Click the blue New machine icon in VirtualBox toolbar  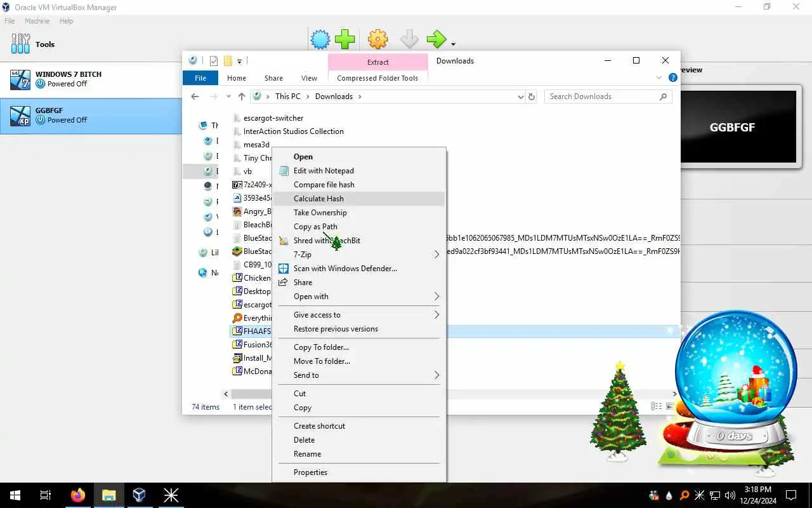tap(320, 39)
